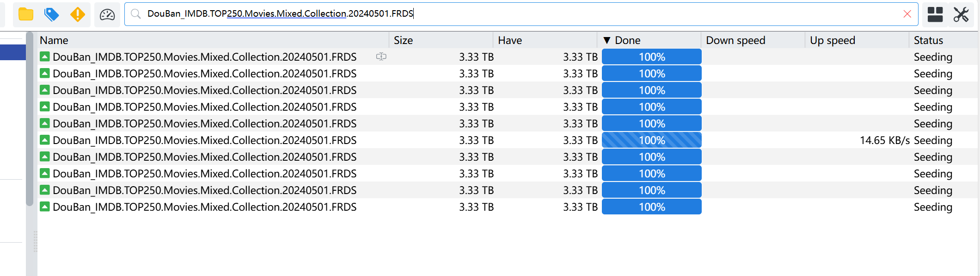Click the orange warning diamond icon
Screen dimensions: 980x276
tap(77, 14)
